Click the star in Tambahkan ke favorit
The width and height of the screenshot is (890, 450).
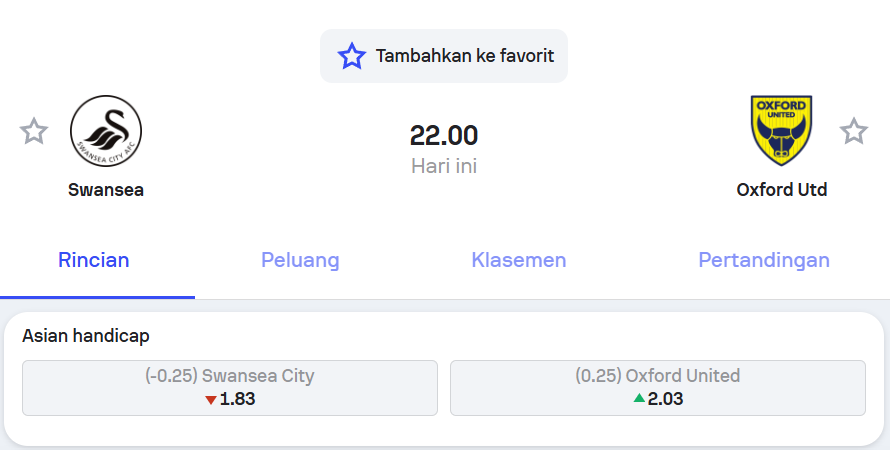[x=351, y=56]
